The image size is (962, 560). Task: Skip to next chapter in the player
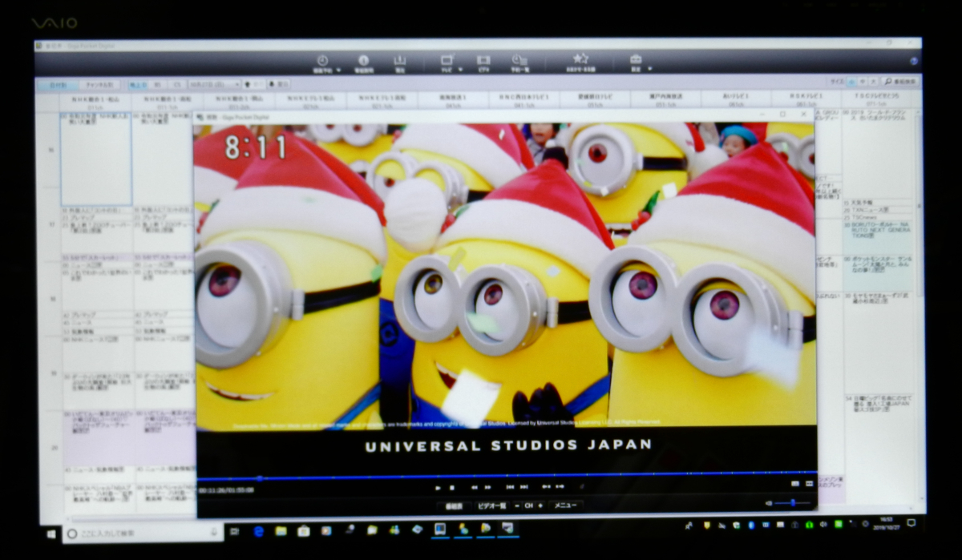coord(523,487)
